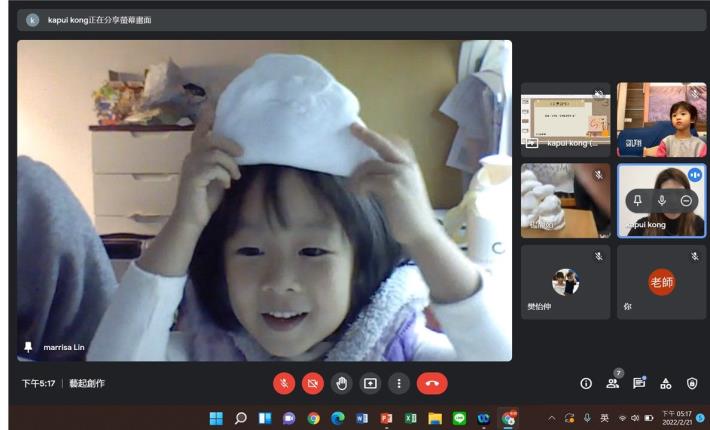Raise hand in the meeting
This screenshot has height=430, width=710.
[342, 383]
